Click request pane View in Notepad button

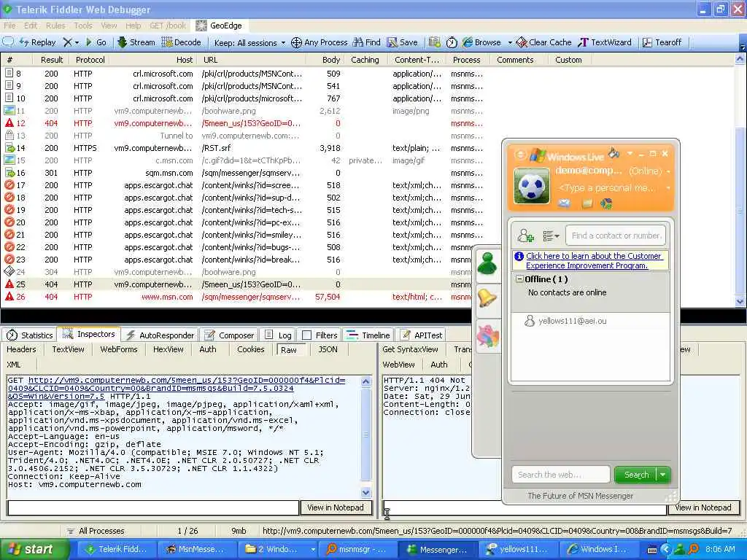[336, 507]
